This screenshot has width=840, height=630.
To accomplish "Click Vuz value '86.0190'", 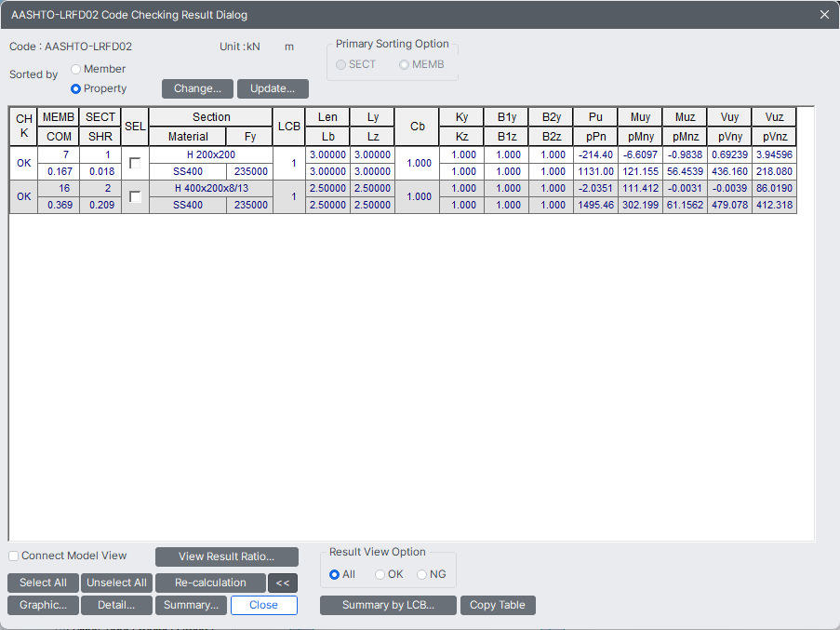I will (x=774, y=189).
